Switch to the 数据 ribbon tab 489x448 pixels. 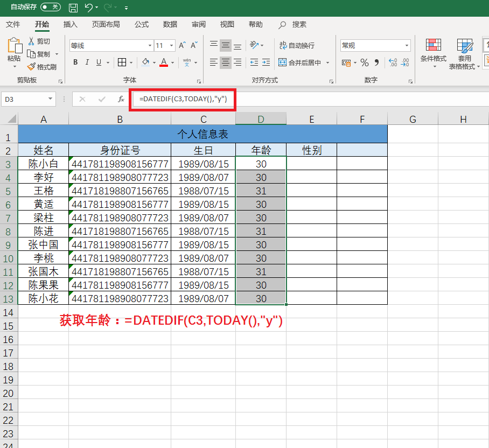pyautogui.click(x=170, y=24)
